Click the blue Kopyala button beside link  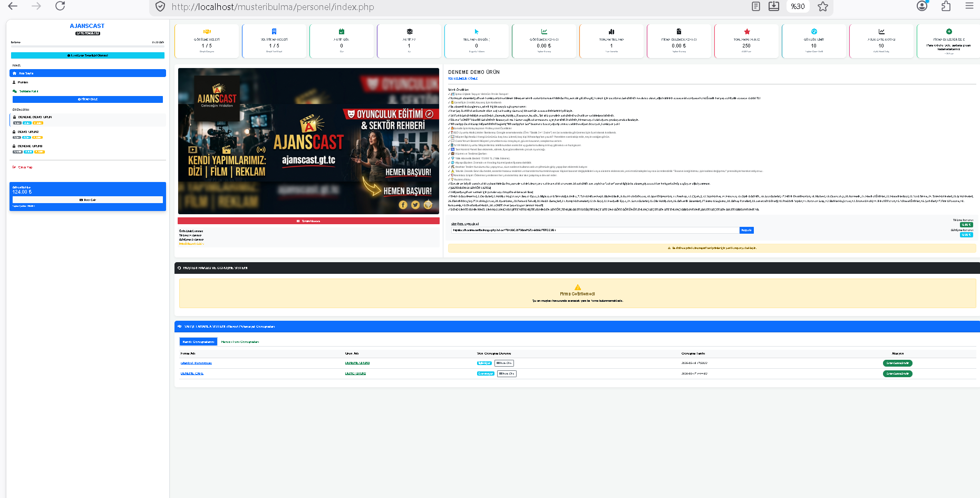click(x=746, y=230)
